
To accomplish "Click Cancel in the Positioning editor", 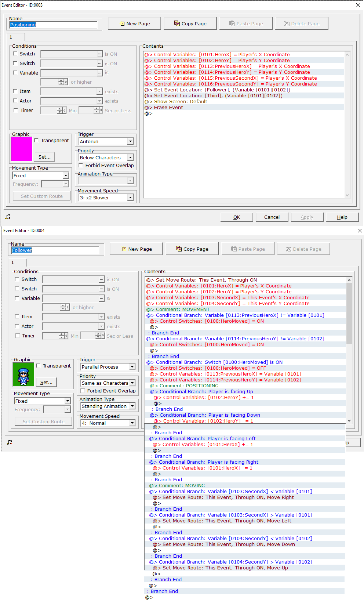I will pyautogui.click(x=272, y=217).
